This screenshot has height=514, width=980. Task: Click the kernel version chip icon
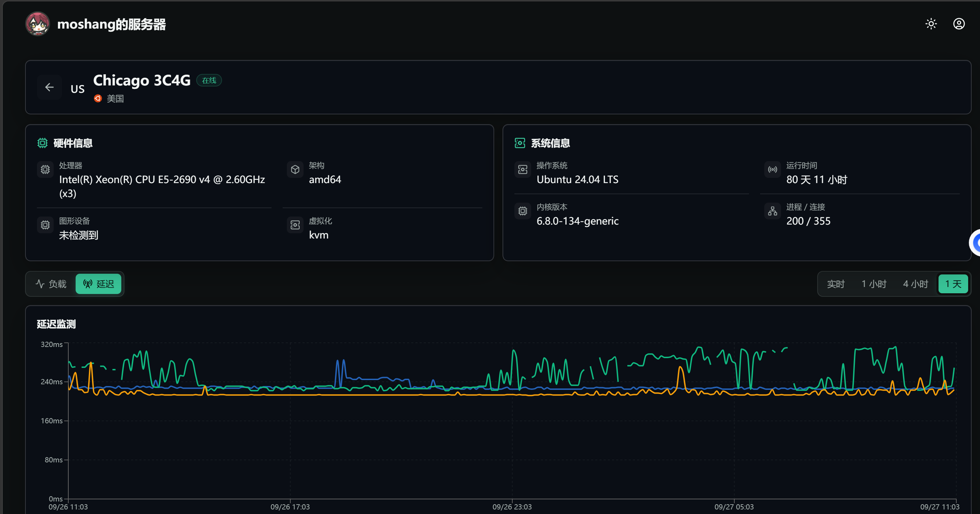coord(523,211)
